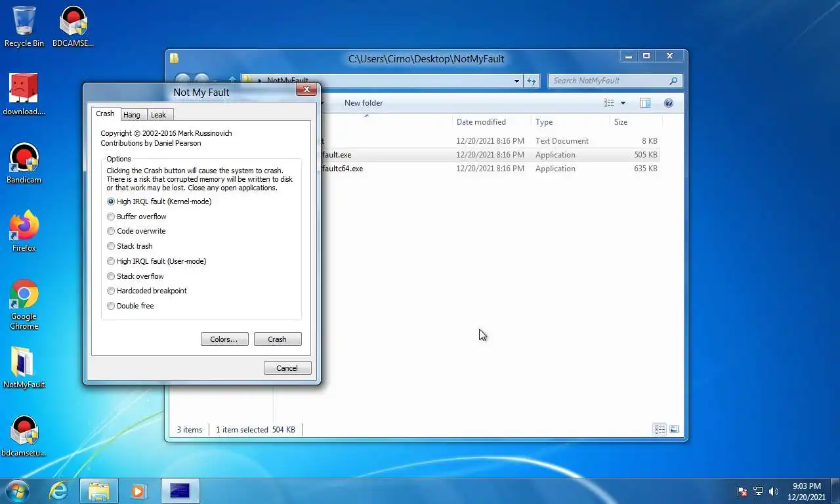Image resolution: width=840 pixels, height=504 pixels.
Task: Click the Show desktop strip by the clock
Action: tap(835, 491)
